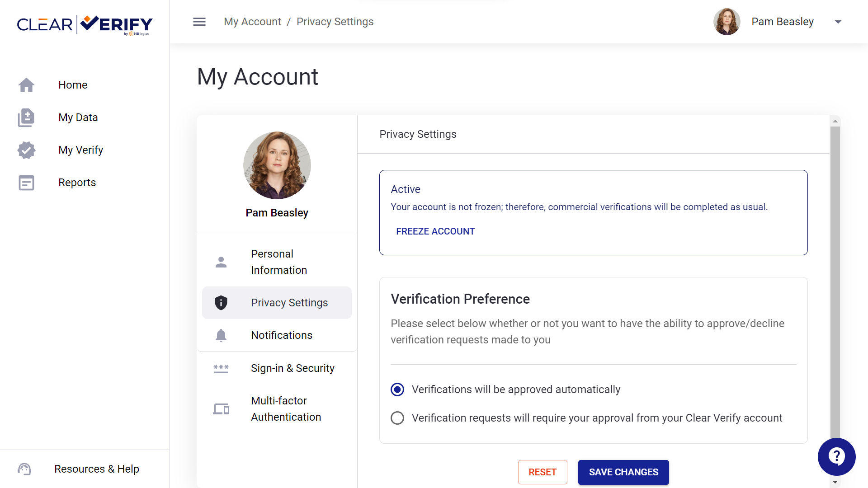Click the SAVE CHANGES button
The height and width of the screenshot is (488, 868).
pyautogui.click(x=623, y=472)
